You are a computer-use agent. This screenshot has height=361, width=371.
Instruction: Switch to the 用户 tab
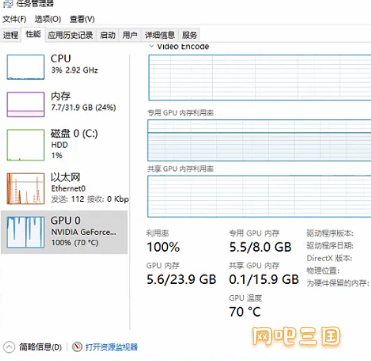coord(130,35)
